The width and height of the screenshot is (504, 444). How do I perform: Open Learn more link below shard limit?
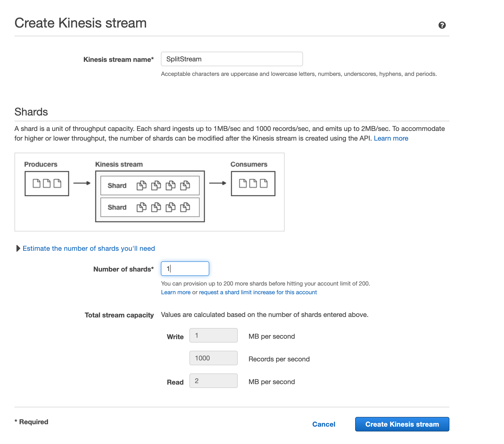[x=176, y=292]
